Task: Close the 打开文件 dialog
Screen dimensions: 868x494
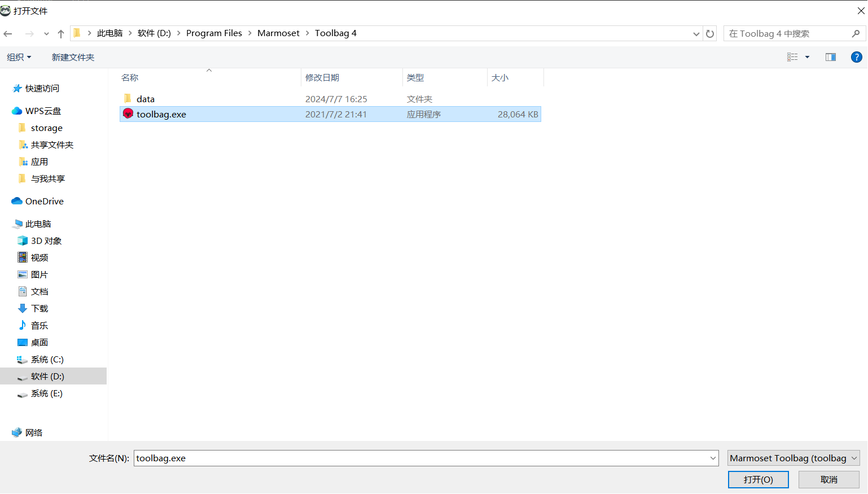Action: (861, 11)
